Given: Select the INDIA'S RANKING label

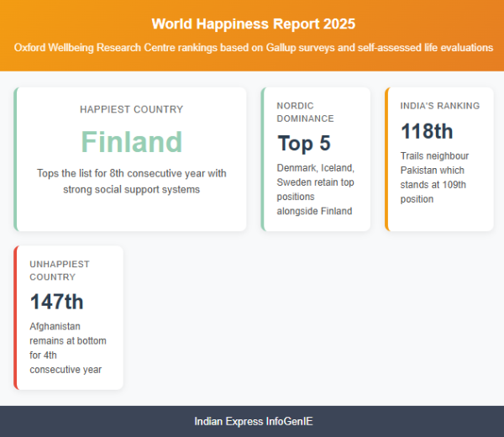Looking at the screenshot, I should click(440, 106).
